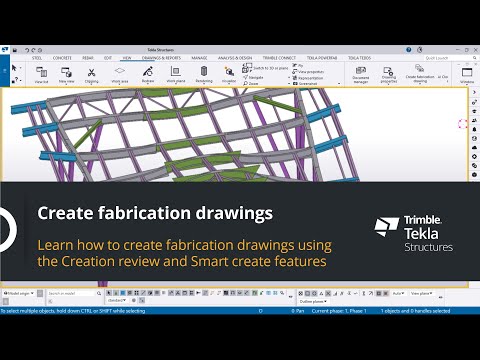Click the Save icon in title bar
The width and height of the screenshot is (480, 360).
click(x=15, y=50)
